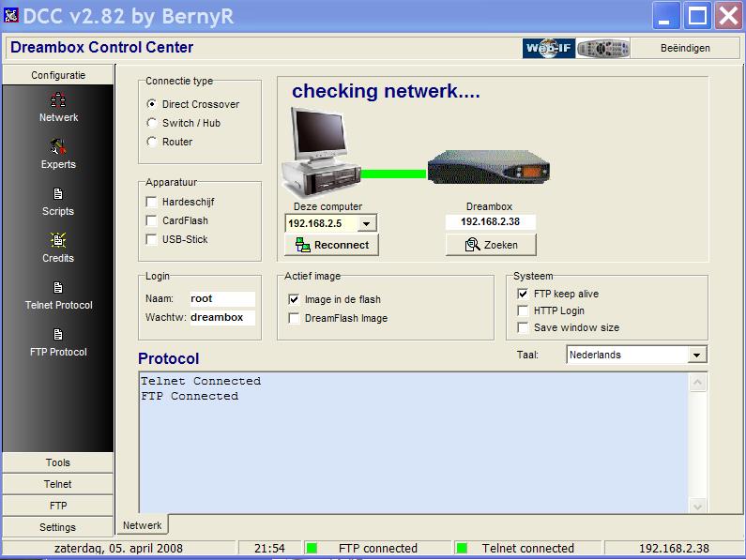
Task: Click the Zoeken search button
Action: tap(491, 245)
